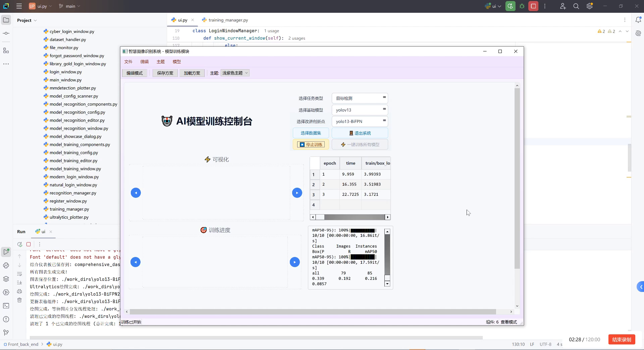Image resolution: width=644 pixels, height=350 pixels.
Task: Stop the running ui process in the title bar
Action: 533,6
